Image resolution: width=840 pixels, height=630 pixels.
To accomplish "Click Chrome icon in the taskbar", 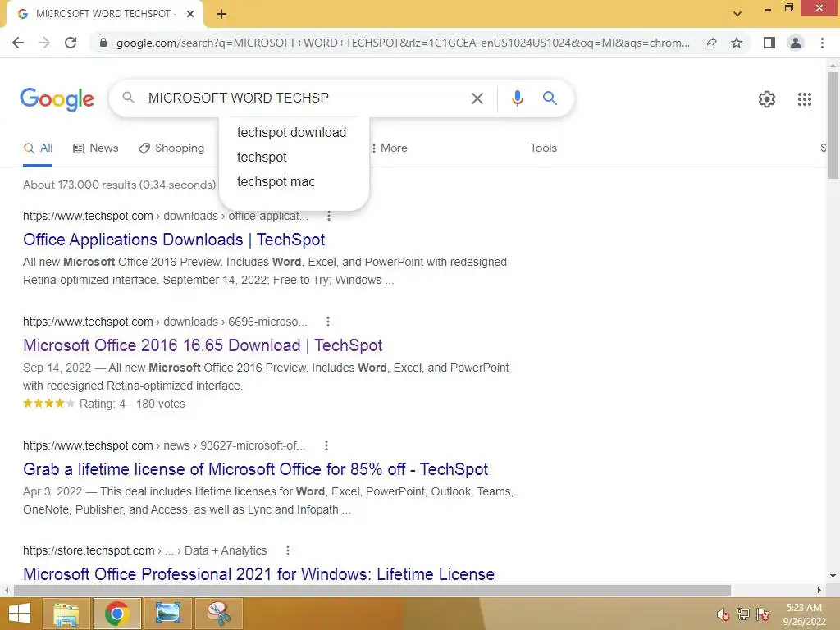I will point(116,614).
